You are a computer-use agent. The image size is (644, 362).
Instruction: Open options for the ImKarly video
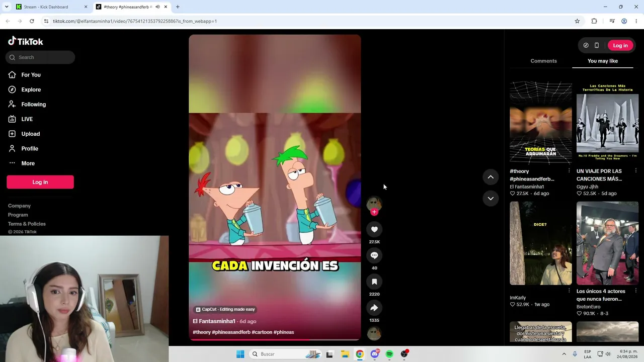coord(569,291)
